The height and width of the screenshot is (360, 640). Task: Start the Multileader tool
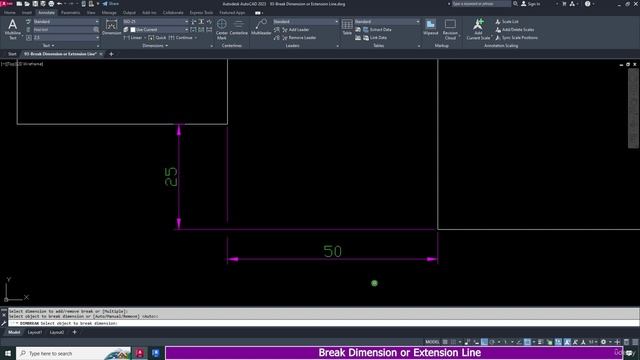[261, 28]
